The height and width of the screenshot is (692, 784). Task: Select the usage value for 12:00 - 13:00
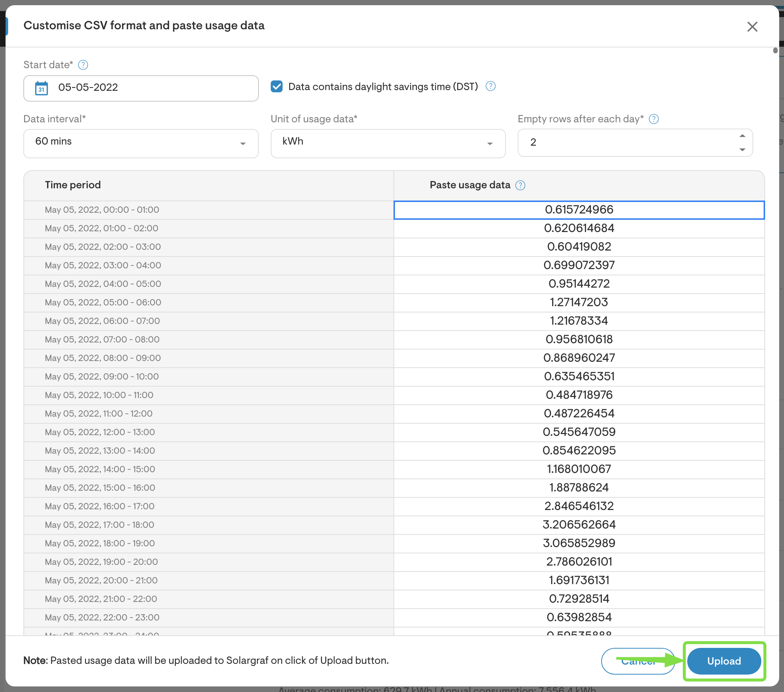[x=579, y=432]
